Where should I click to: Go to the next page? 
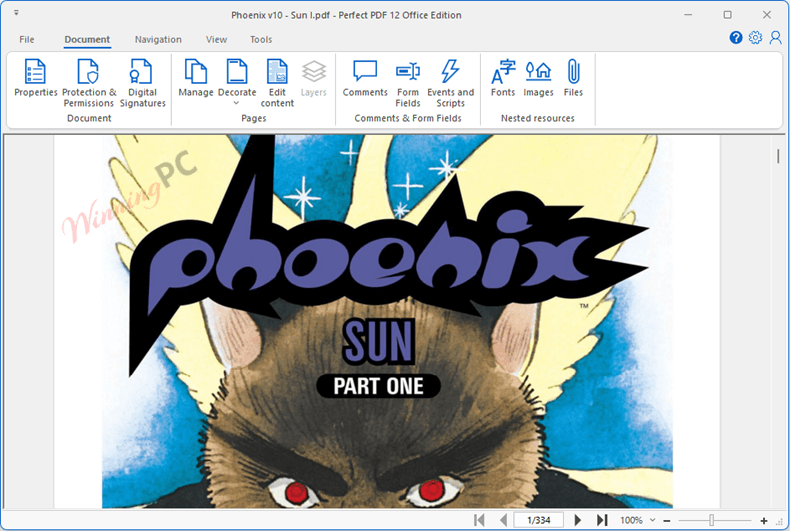(577, 520)
